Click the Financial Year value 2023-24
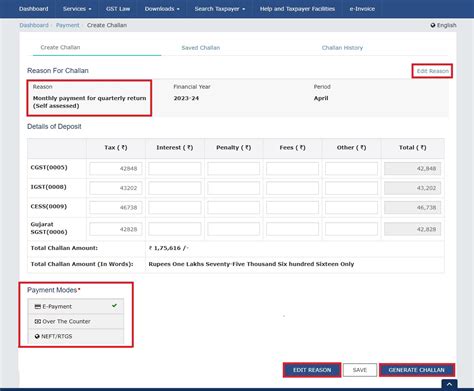This screenshot has width=474, height=391. click(186, 98)
